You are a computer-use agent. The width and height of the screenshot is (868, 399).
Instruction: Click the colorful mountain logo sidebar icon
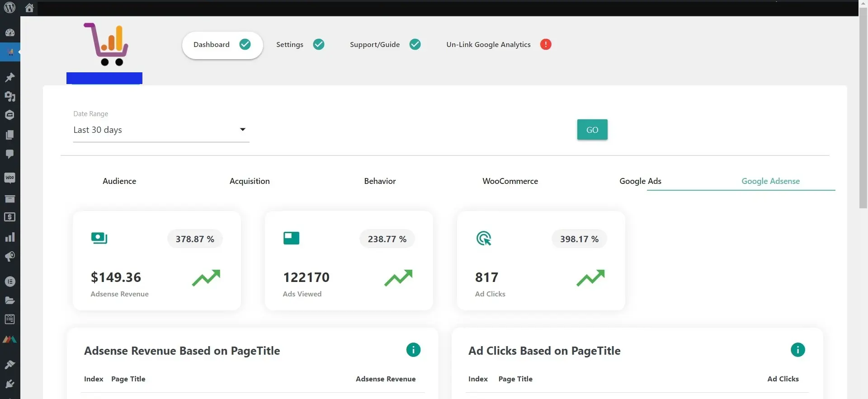(x=10, y=339)
